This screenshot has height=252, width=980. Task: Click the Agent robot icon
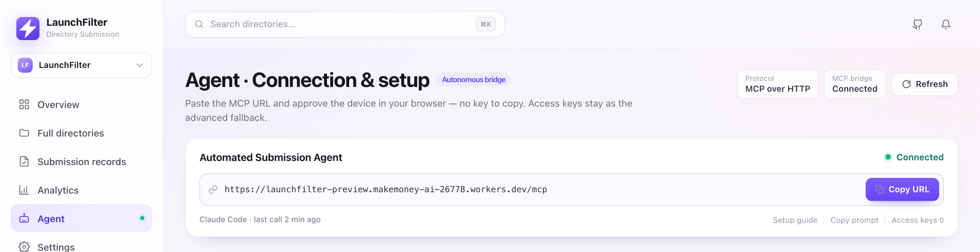click(24, 218)
